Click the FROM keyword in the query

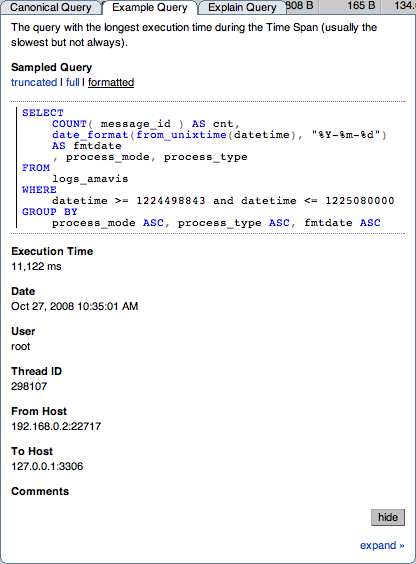pyautogui.click(x=36, y=168)
